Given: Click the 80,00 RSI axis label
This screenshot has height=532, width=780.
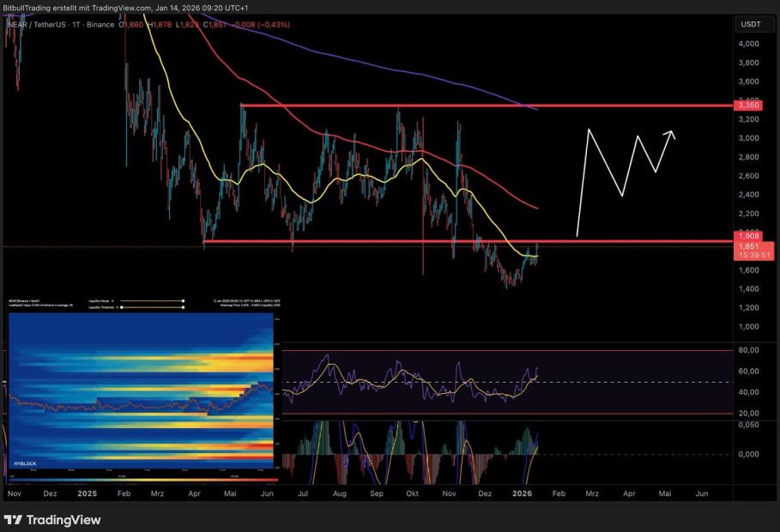Looking at the screenshot, I should (x=747, y=350).
